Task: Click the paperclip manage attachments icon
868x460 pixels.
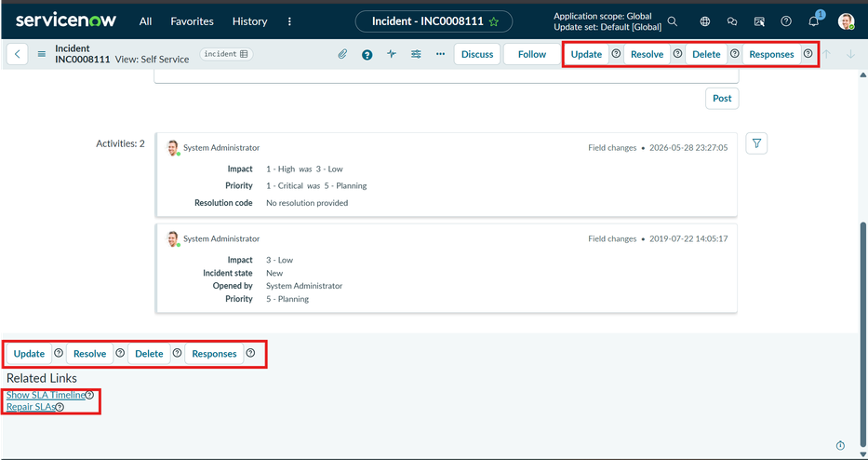Action: (x=342, y=54)
